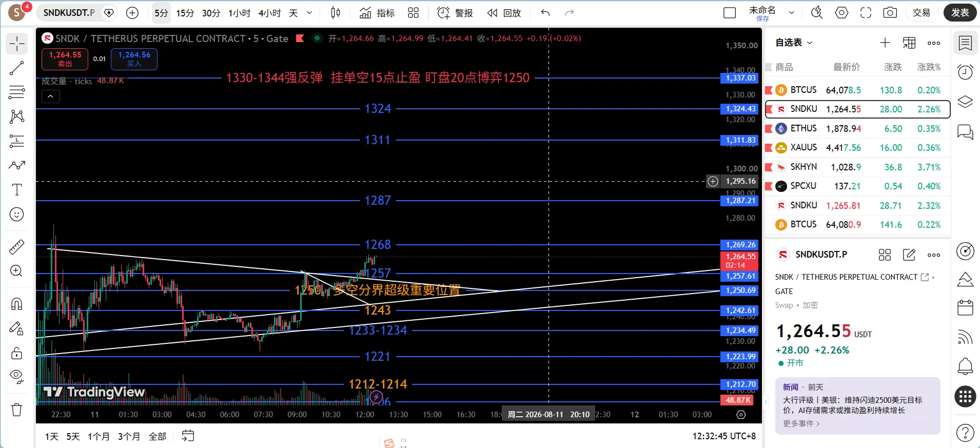Open the time axis settings gear
Image resolution: width=980 pixels, height=448 pixels.
(x=741, y=415)
